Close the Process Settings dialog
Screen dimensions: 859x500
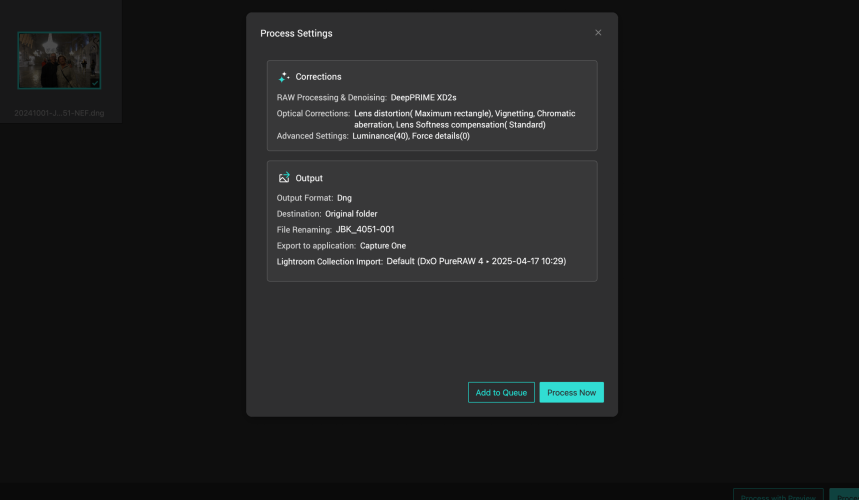tap(598, 33)
